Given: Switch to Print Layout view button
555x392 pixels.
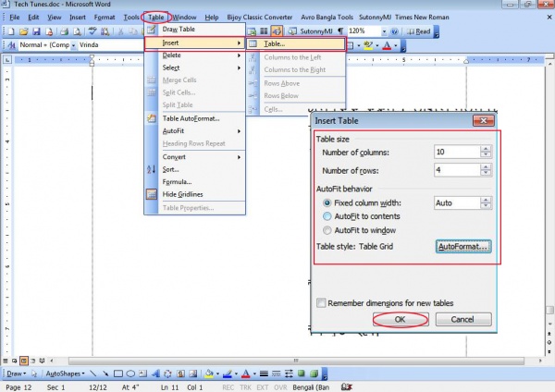Looking at the screenshot, I should point(24,361).
